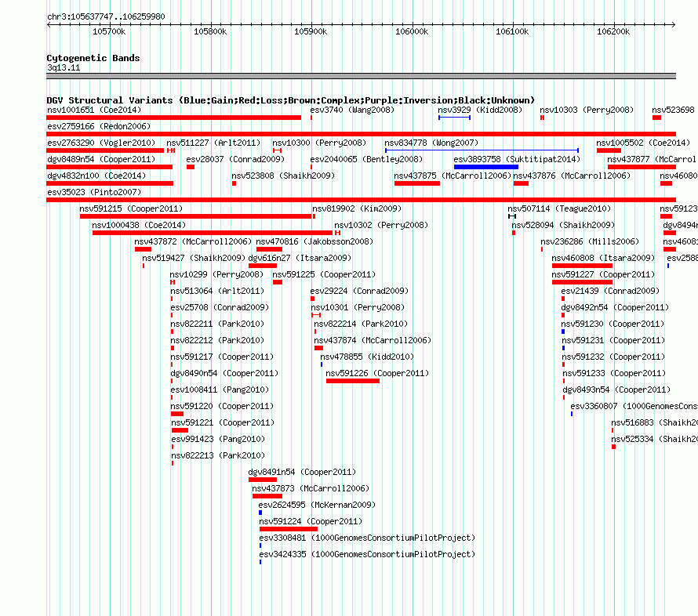Image resolution: width=698 pixels, height=616 pixels.
Task: Select the nsv591230 (Cooper2011) label
Action: [x=613, y=324]
